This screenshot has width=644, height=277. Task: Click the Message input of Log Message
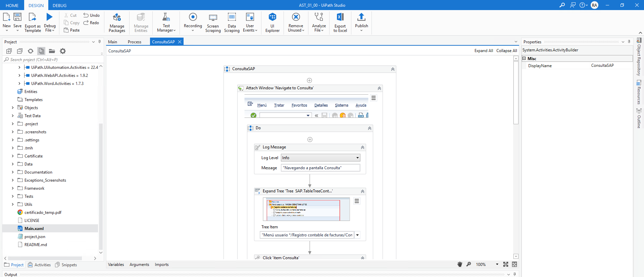(x=320, y=168)
